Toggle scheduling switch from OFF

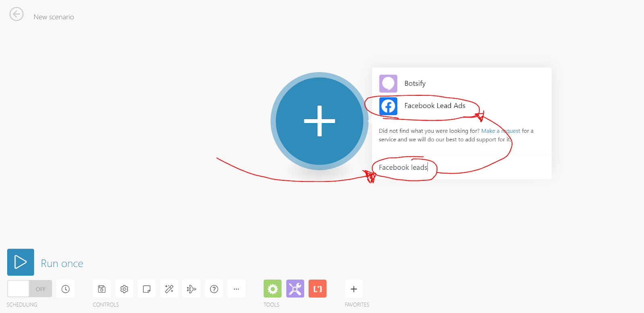point(30,289)
